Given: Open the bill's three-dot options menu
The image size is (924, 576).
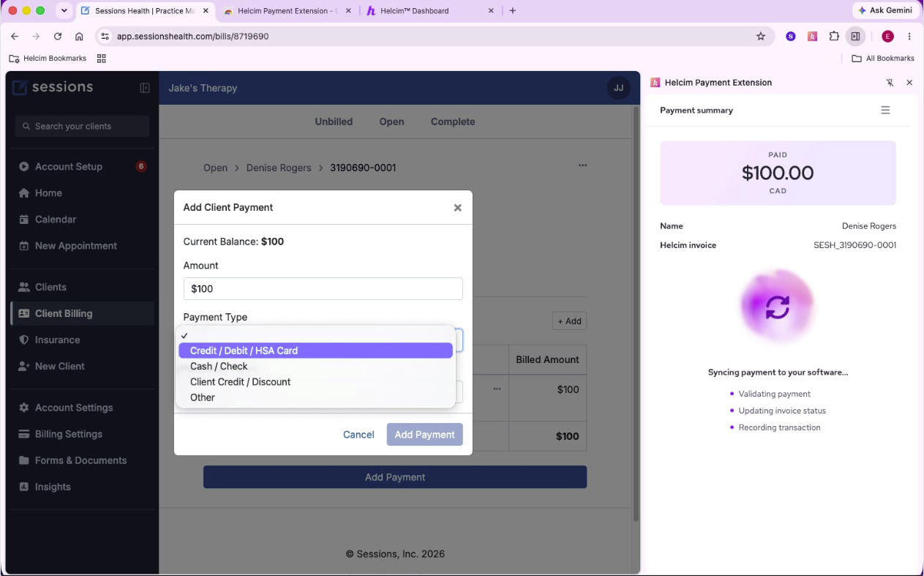Looking at the screenshot, I should pos(582,165).
